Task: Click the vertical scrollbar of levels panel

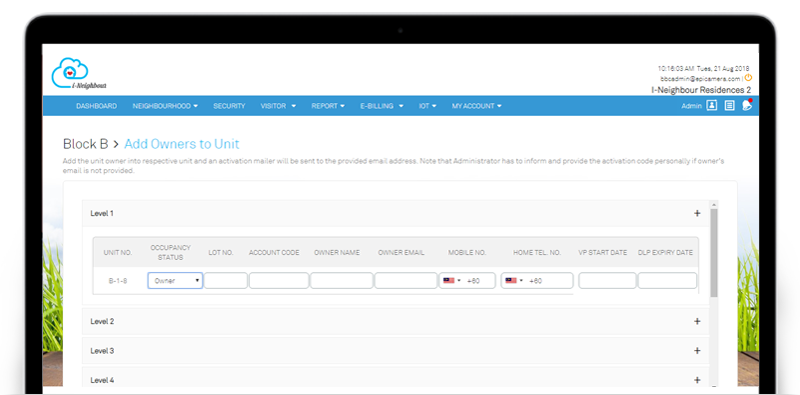Action: tap(714, 253)
